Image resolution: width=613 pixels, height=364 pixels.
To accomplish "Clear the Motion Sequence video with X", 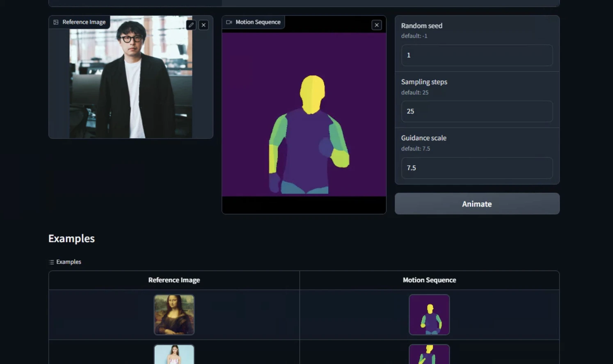I will (377, 25).
